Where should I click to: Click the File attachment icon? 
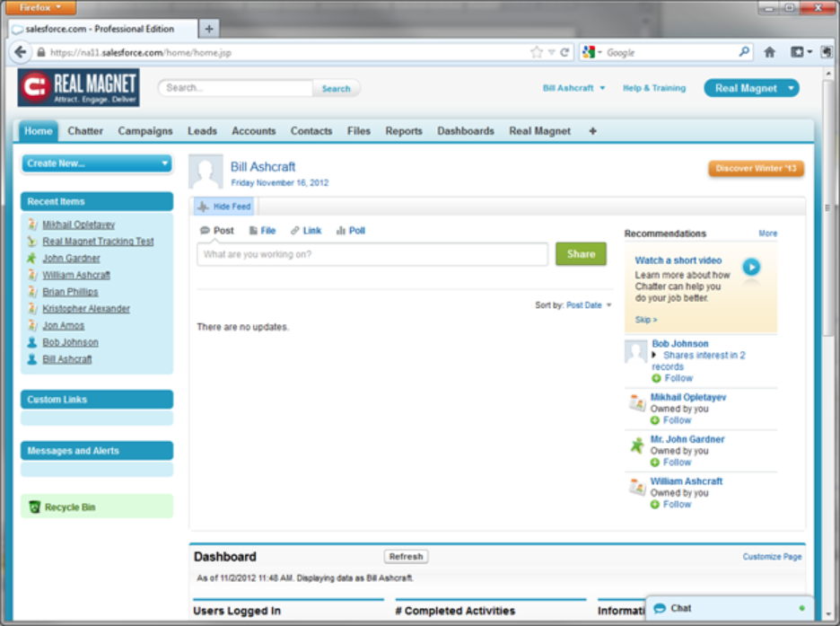coord(253,231)
